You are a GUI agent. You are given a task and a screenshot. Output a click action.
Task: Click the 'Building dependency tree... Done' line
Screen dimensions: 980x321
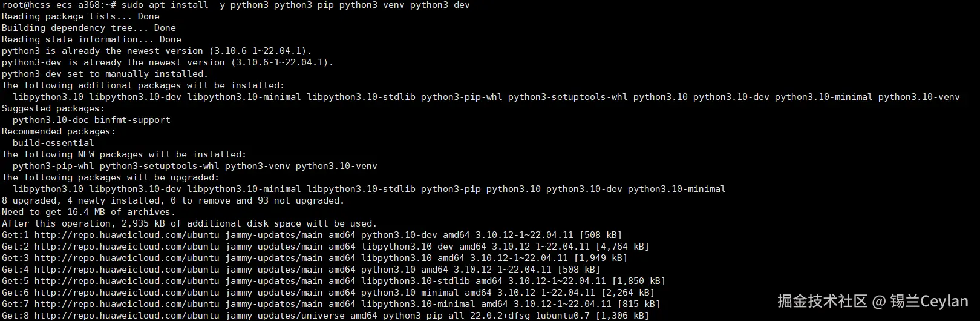coord(88,28)
